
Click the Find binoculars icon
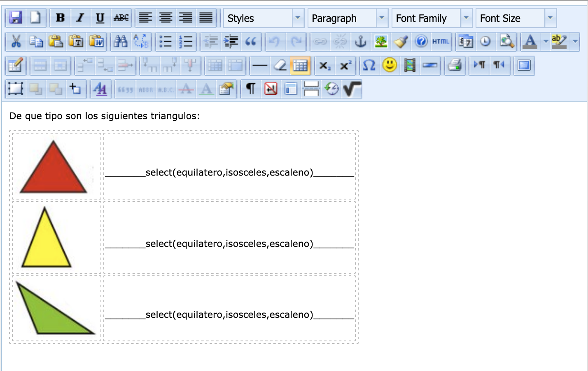pos(121,42)
